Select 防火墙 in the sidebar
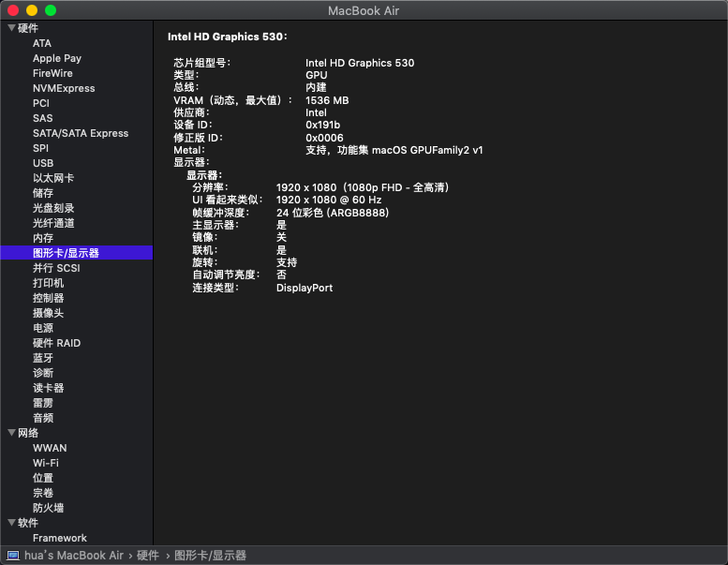728x565 pixels. pyautogui.click(x=49, y=508)
